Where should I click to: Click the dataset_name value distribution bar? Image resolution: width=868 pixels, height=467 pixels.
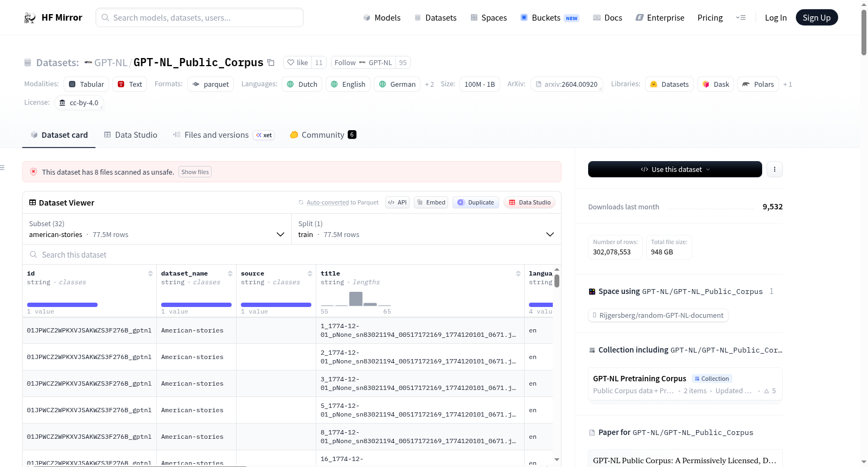point(196,305)
